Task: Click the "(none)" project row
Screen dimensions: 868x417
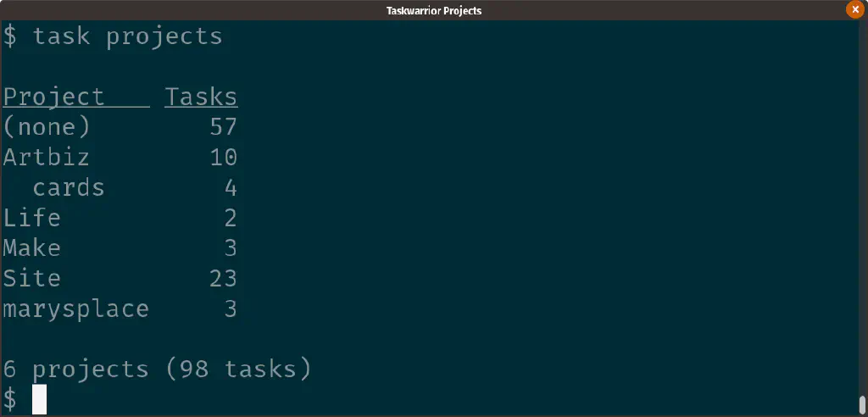Action: (x=47, y=127)
